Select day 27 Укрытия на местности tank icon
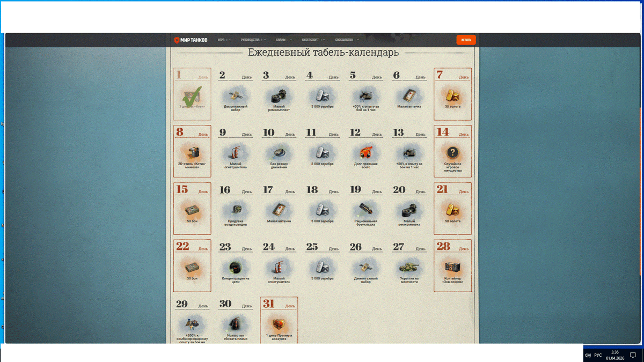Viewport: 644px width, 362px height. point(409,267)
